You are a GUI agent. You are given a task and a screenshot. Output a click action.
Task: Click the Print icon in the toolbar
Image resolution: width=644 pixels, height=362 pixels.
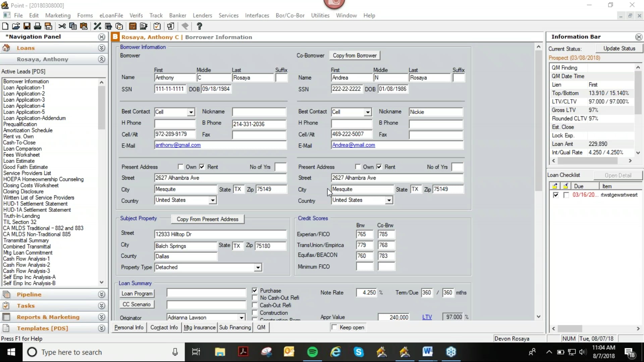click(x=37, y=26)
